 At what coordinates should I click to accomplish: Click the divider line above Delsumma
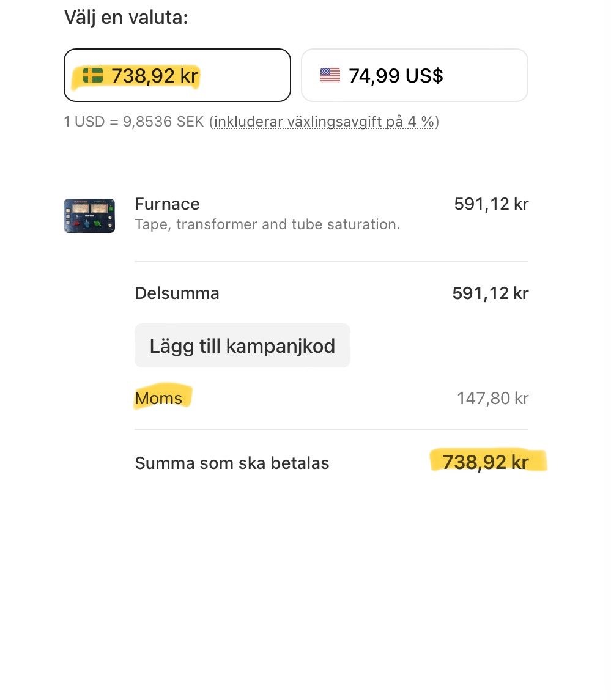pos(331,262)
